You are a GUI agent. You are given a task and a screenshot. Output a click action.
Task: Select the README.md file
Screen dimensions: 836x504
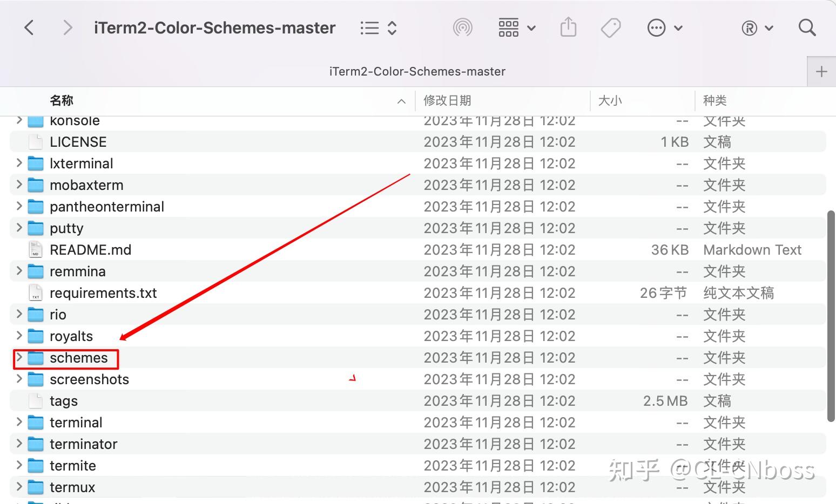click(x=90, y=249)
